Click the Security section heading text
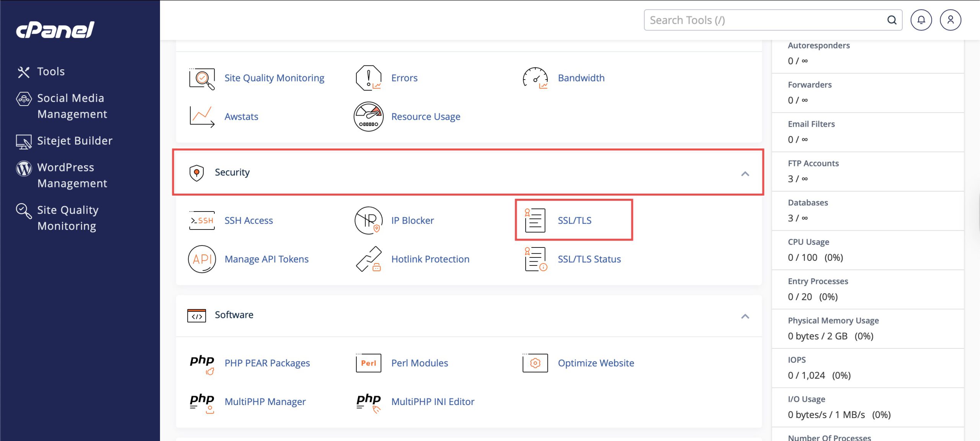Image resolution: width=980 pixels, height=441 pixels. (232, 172)
